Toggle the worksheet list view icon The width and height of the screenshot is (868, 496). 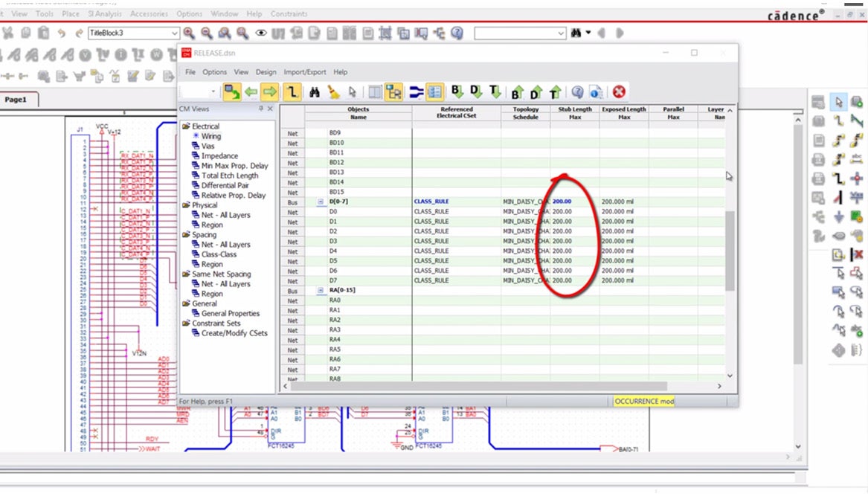pos(434,92)
